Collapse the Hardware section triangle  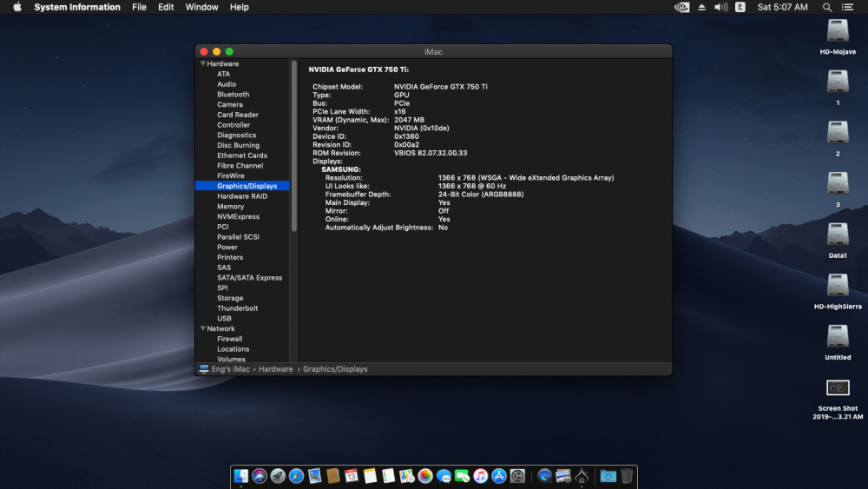pyautogui.click(x=202, y=63)
